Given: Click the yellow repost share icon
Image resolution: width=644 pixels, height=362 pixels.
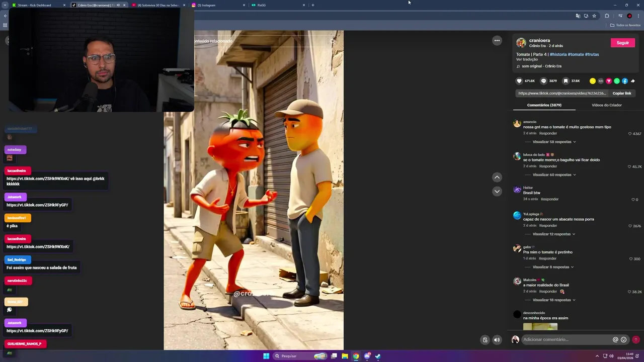Looking at the screenshot, I should pos(593,81).
